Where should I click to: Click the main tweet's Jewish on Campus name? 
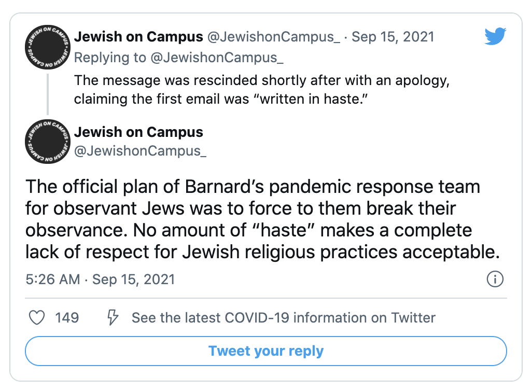coord(138,132)
